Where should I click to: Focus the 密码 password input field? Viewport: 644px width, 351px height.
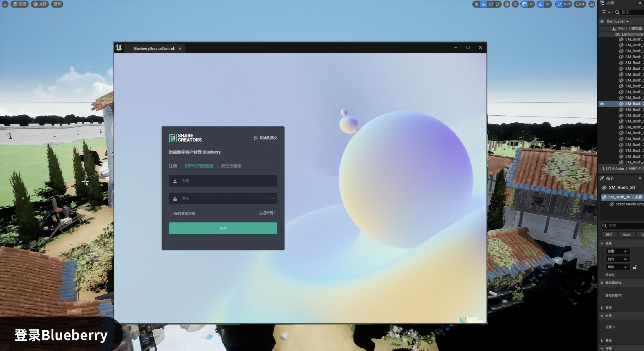(223, 198)
